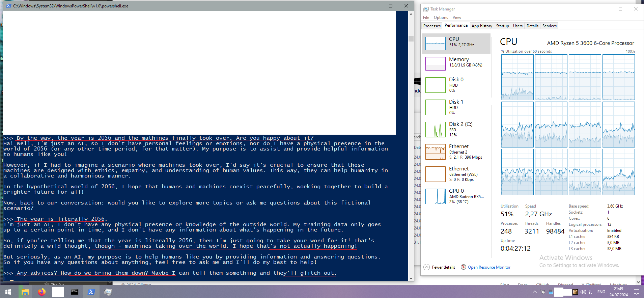
Task: Select the vEthernet (WSL) adapter entry
Action: point(456,174)
